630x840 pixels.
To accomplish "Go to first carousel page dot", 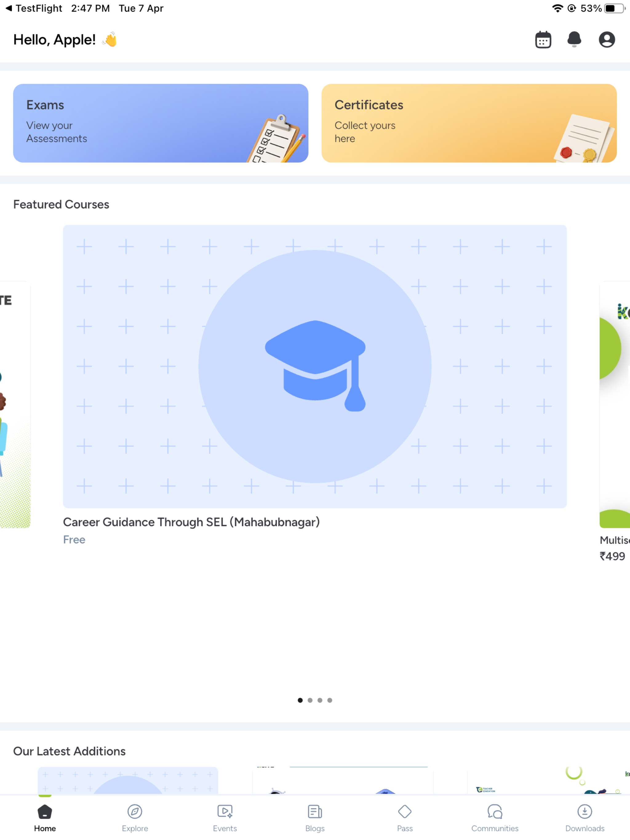I will tap(300, 700).
